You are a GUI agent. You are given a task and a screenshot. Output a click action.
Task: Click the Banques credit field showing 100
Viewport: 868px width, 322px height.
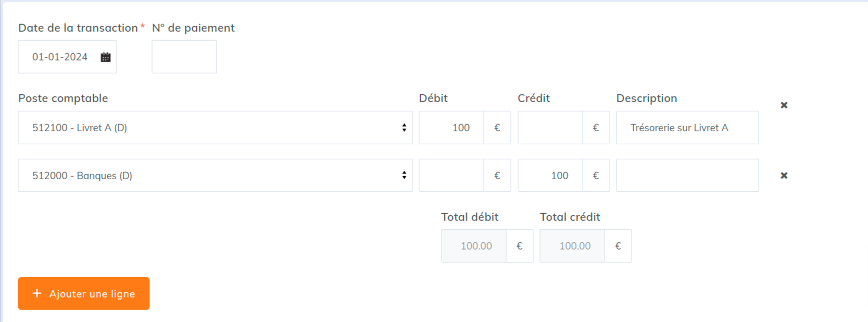[x=550, y=176]
